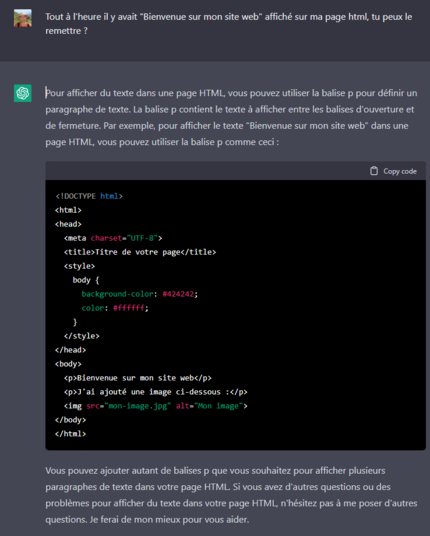Click the J'ai ajouté une image paragraph line
Image resolution: width=430 pixels, height=536 pixels.
[156, 392]
